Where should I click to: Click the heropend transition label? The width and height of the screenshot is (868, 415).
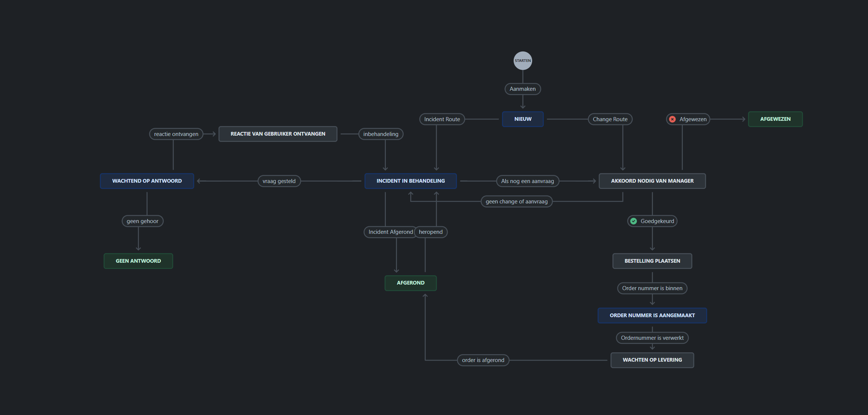point(431,232)
